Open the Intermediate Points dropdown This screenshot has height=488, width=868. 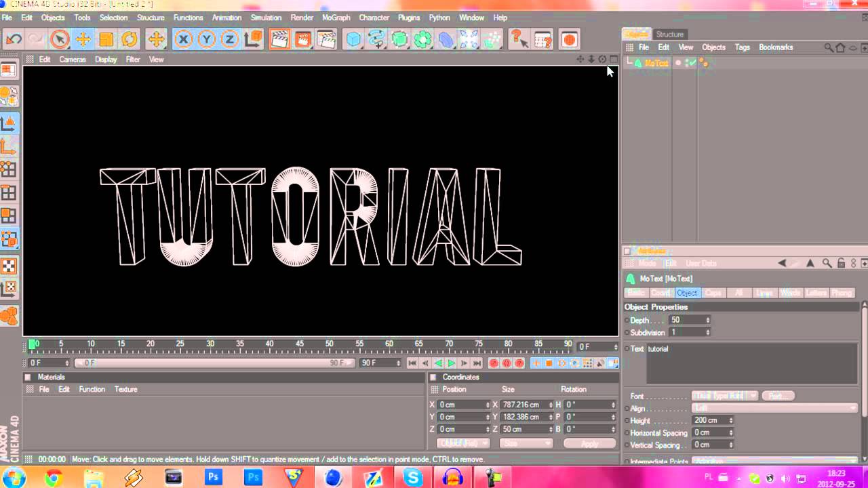tap(774, 462)
